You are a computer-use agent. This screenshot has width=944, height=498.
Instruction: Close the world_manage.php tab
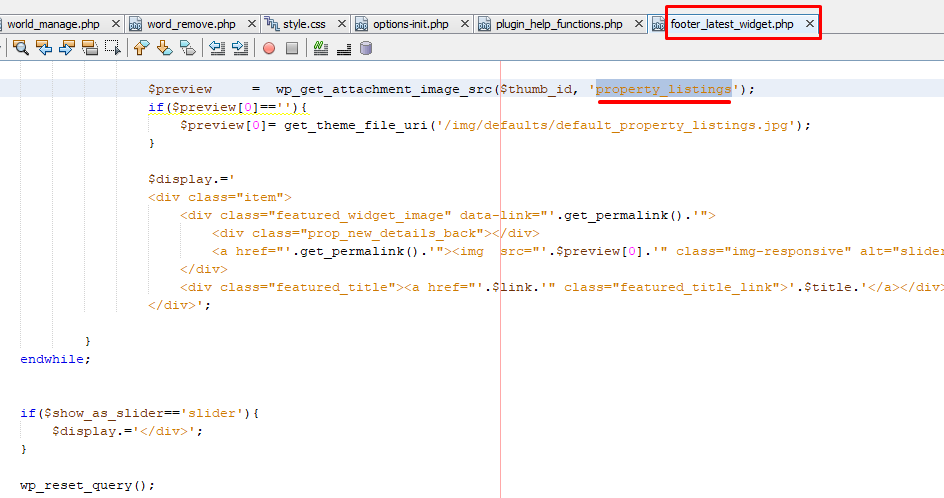pos(116,24)
